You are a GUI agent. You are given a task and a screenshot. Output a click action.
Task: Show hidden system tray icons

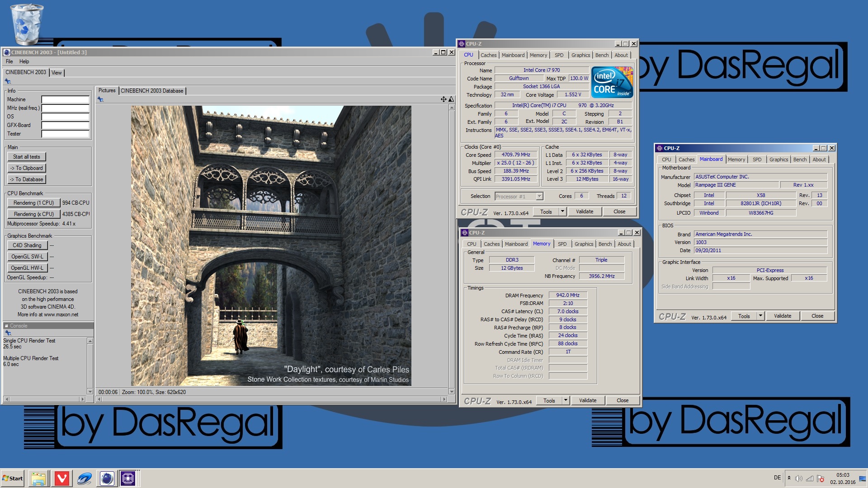point(789,478)
